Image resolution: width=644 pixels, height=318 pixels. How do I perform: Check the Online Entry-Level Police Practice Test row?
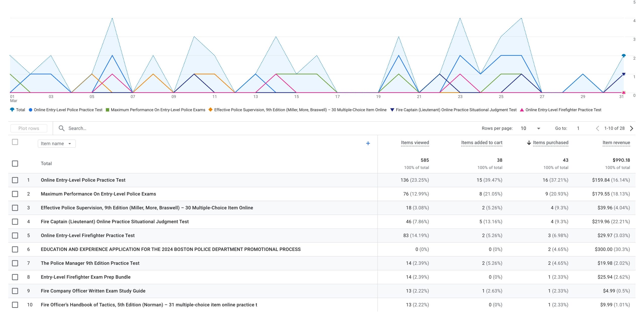click(15, 180)
